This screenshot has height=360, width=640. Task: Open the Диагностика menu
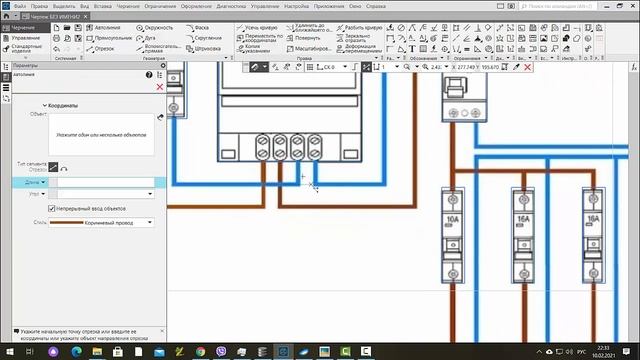pos(231,6)
